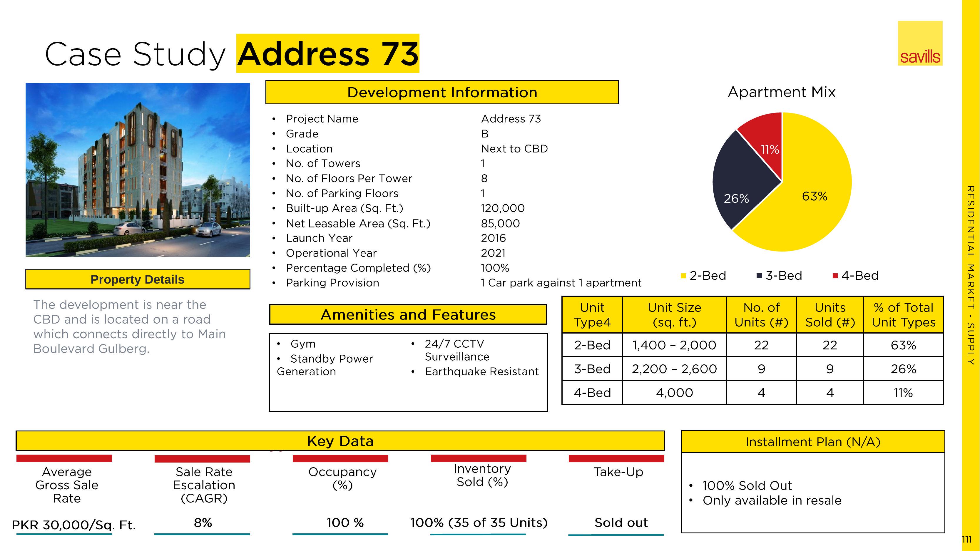Click the Sold out Take-Up value
The image size is (980, 551).
click(621, 523)
